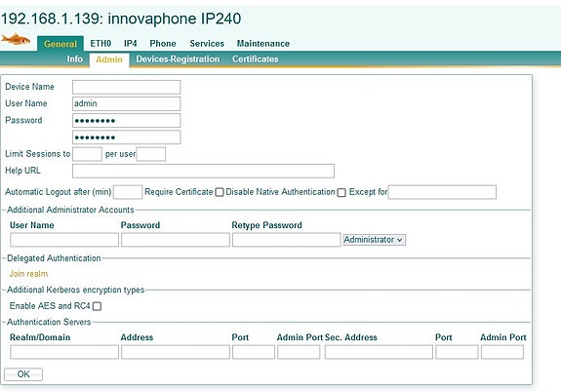Viewport: 561px width, 392px height.
Task: Click the Help URL input field
Action: (x=203, y=171)
